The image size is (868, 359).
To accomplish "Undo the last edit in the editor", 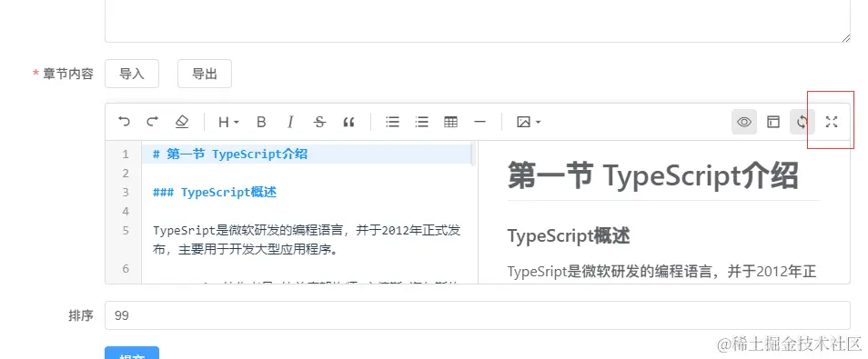I will point(125,122).
